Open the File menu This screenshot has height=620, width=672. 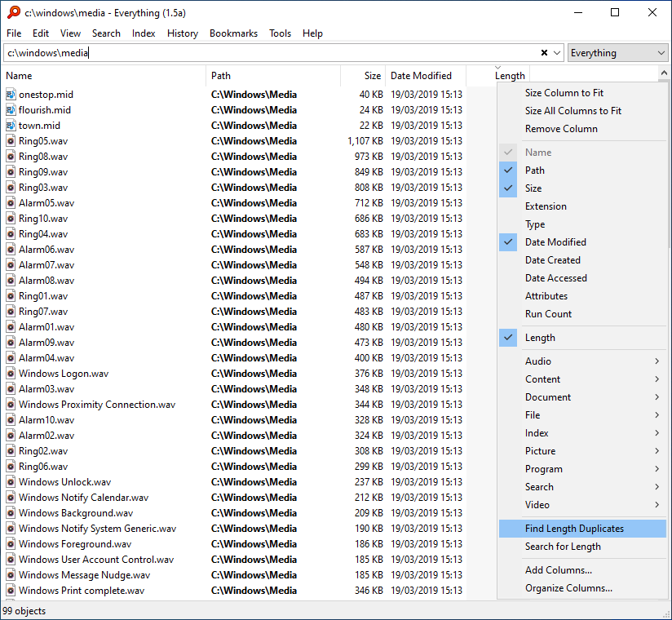[x=14, y=33]
